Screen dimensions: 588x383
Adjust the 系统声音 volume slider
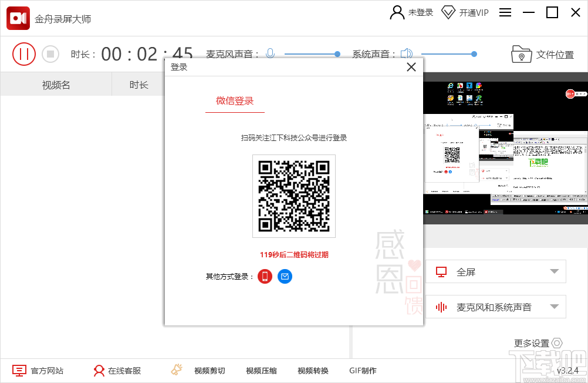click(x=474, y=53)
